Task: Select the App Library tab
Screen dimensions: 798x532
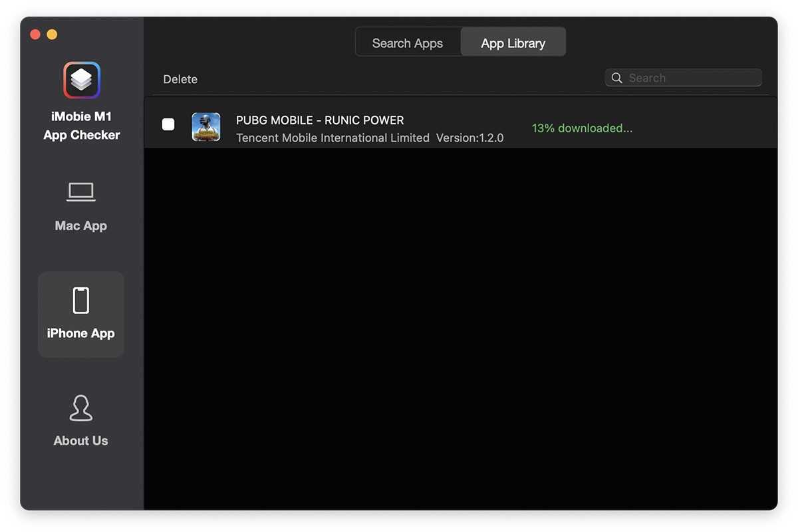Action: coord(513,43)
